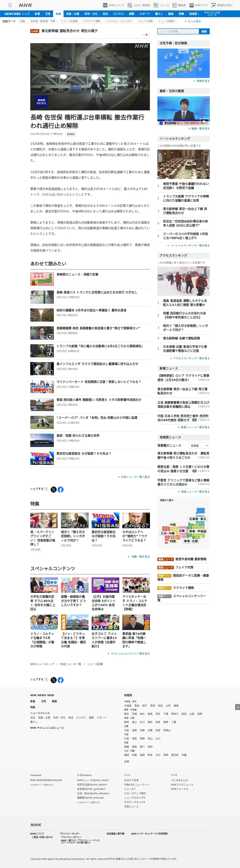
Task: Open NHKプラス header link
Action: tap(199, 5)
